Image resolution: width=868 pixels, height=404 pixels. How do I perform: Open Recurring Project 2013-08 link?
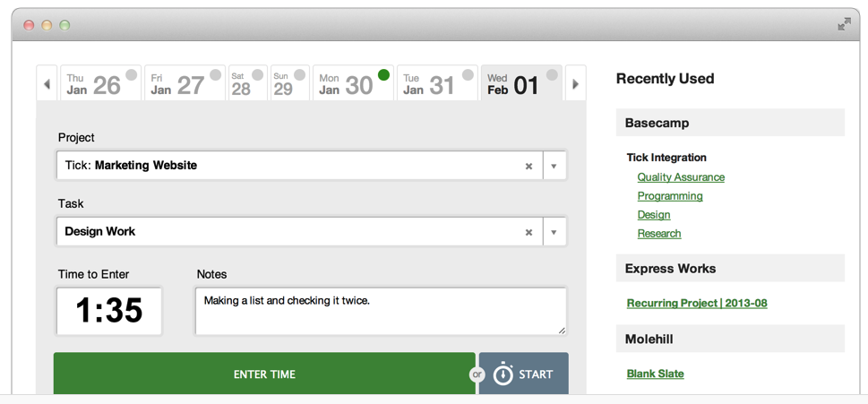[x=697, y=303]
